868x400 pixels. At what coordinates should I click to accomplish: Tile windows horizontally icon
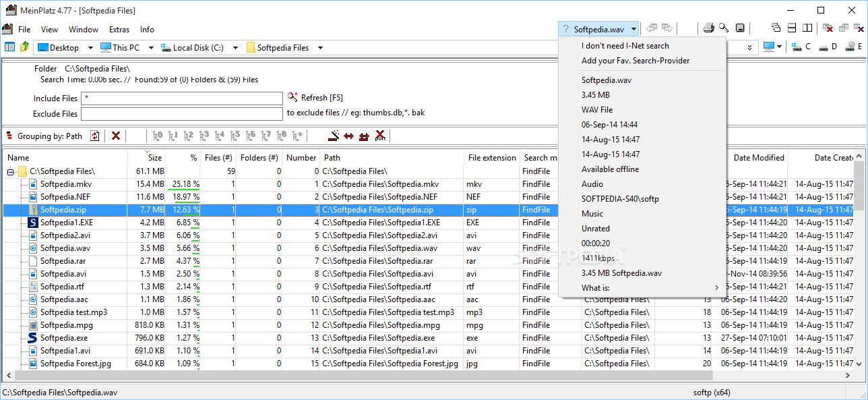tap(792, 28)
